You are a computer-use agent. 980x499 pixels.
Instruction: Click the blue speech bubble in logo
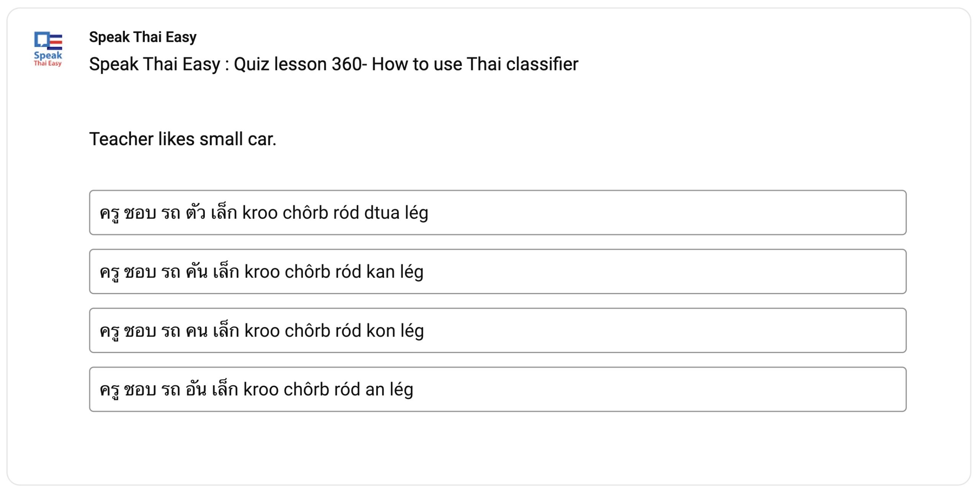coord(42,40)
